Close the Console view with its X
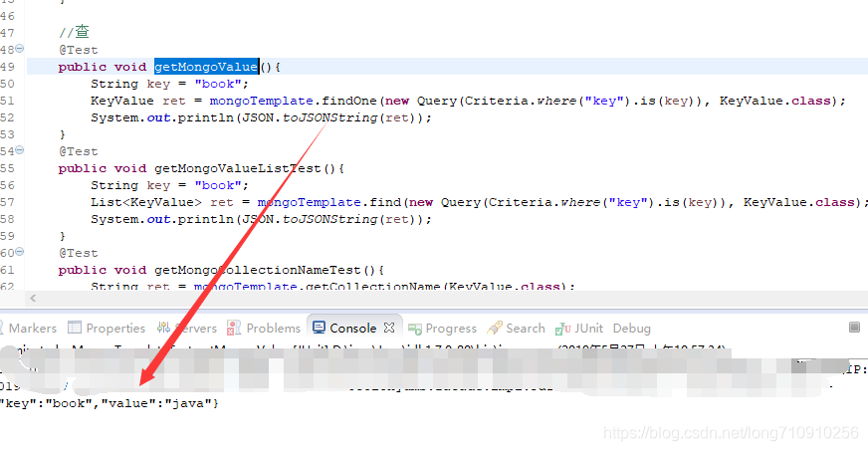Screen dimensions: 868x451 coord(389,328)
